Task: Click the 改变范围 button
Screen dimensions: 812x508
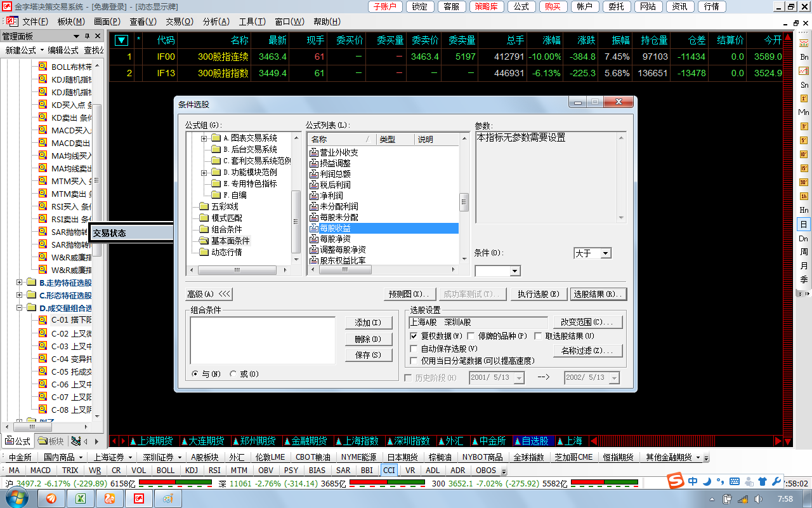Action: coord(587,322)
